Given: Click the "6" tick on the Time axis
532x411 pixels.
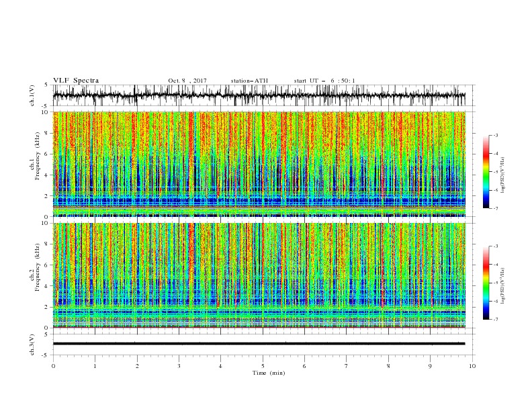Looking at the screenshot, I should point(304,366).
